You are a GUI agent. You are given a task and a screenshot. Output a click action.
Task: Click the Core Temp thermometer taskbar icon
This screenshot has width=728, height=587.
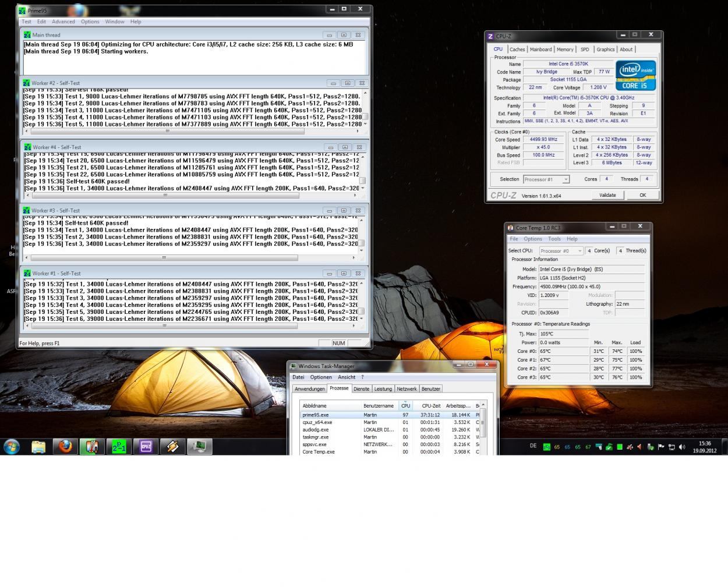click(92, 447)
